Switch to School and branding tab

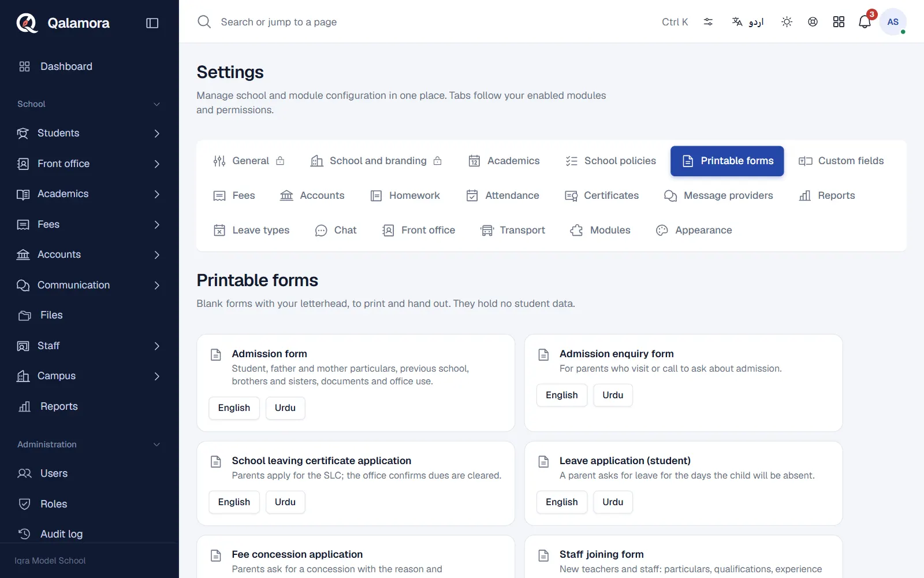[377, 161]
